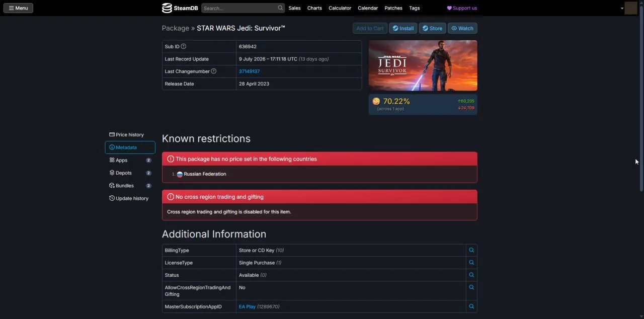Click the positive reviews count 60,205
The image size is (644, 319).
466,101
